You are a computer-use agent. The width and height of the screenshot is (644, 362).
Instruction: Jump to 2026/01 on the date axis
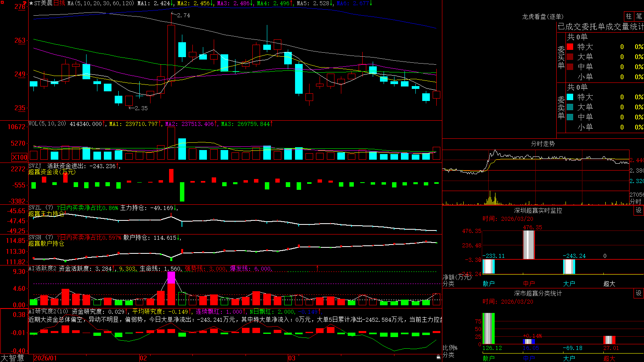[45, 358]
